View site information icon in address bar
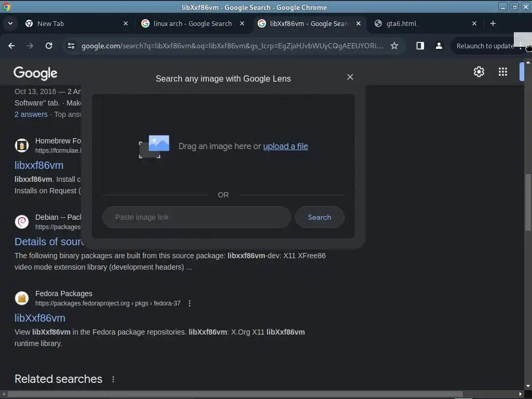The width and height of the screenshot is (532, 399). pyautogui.click(x=71, y=46)
